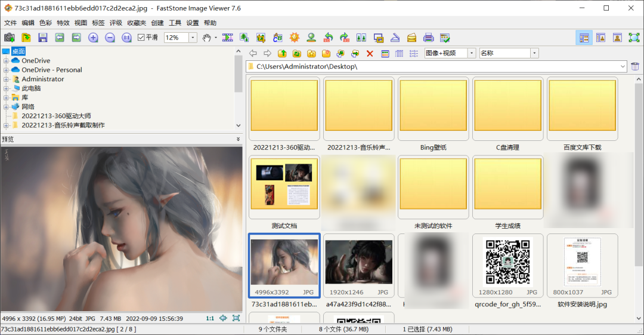This screenshot has height=335, width=644.
Task: Click the acquire from scanner icon
Action: tap(395, 38)
